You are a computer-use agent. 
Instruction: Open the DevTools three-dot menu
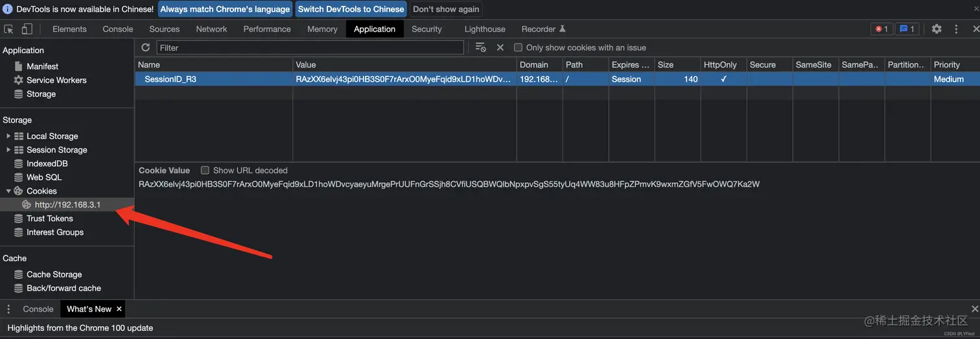(956, 29)
